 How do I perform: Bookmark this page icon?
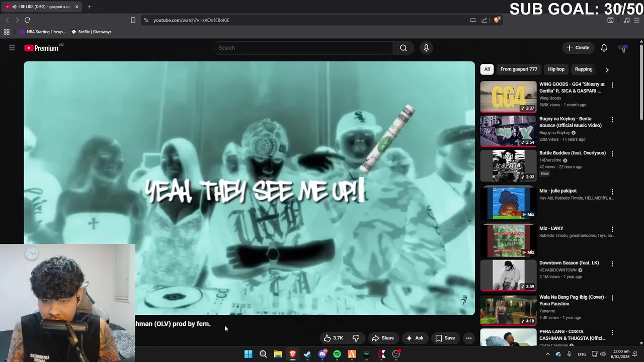click(x=133, y=20)
